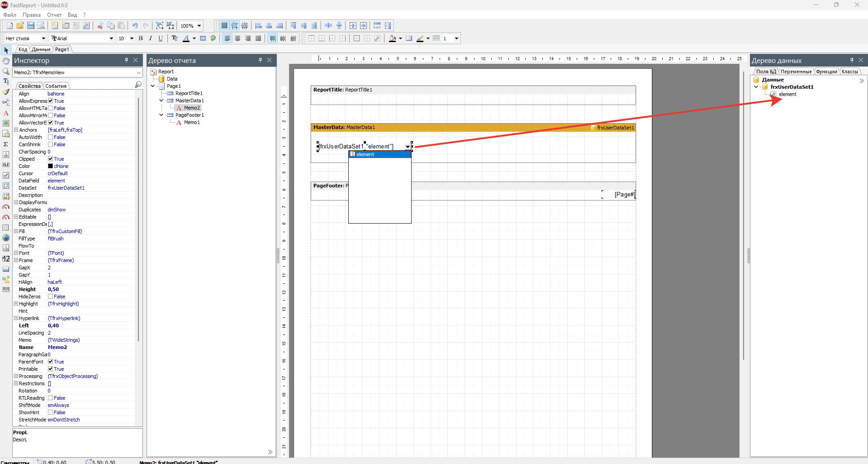This screenshot has width=868, height=464.
Task: Toggle Printable checkbox
Action: (x=51, y=369)
